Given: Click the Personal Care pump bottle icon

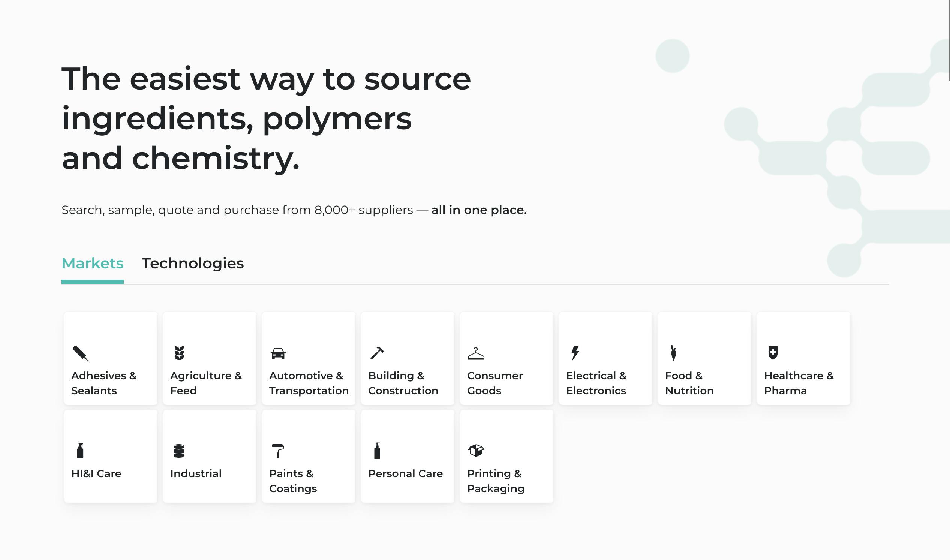Looking at the screenshot, I should click(377, 451).
